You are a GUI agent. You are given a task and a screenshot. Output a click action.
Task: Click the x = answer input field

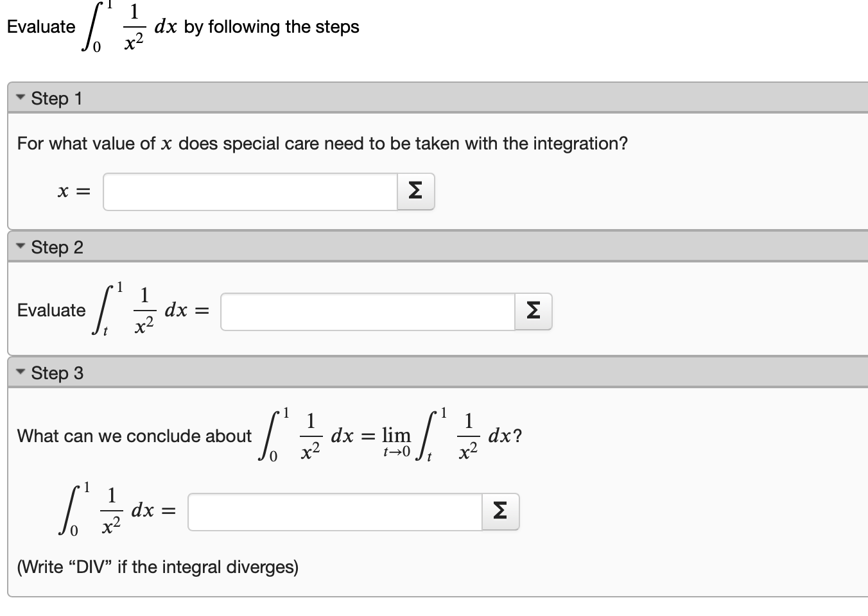250,191
